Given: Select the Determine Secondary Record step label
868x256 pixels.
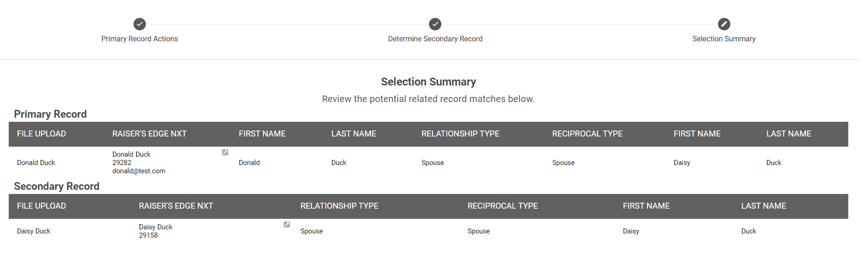Looking at the screenshot, I should pyautogui.click(x=435, y=39).
